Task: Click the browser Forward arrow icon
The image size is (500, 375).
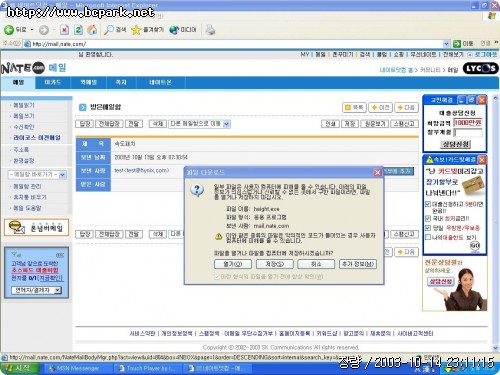Action: pos(44,30)
